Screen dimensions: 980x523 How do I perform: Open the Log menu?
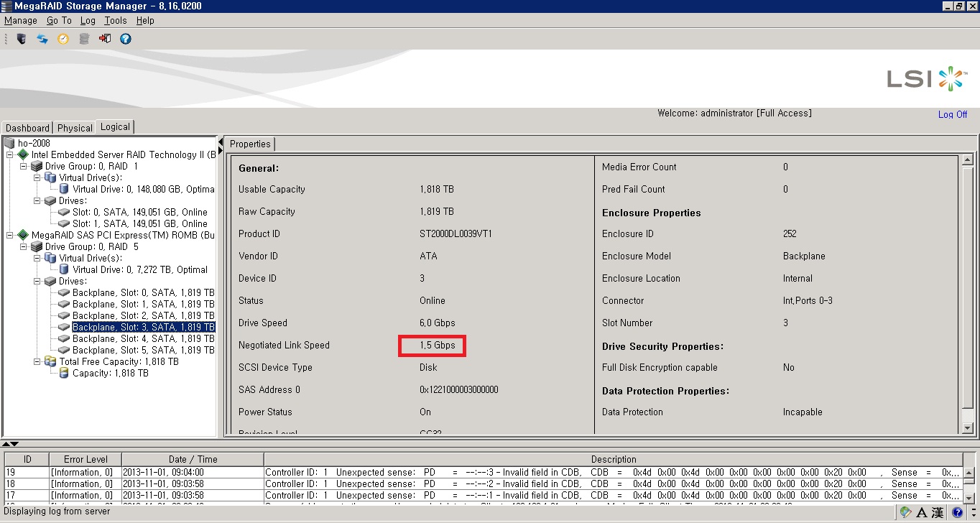click(x=88, y=21)
